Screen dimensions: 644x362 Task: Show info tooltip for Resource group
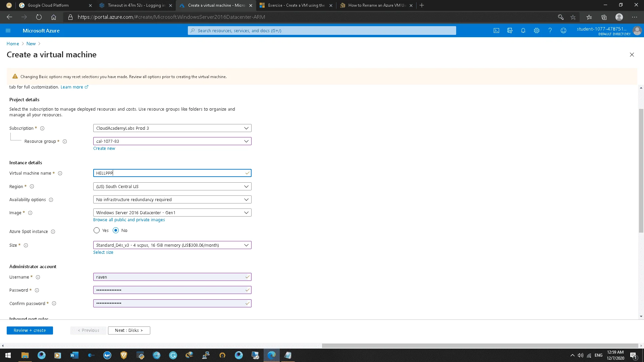click(65, 141)
